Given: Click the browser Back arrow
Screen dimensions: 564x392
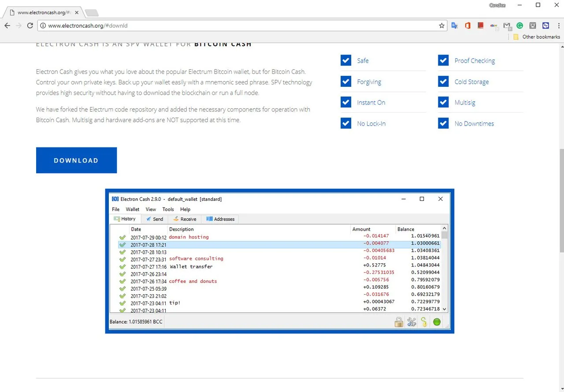Looking at the screenshot, I should tap(7, 26).
